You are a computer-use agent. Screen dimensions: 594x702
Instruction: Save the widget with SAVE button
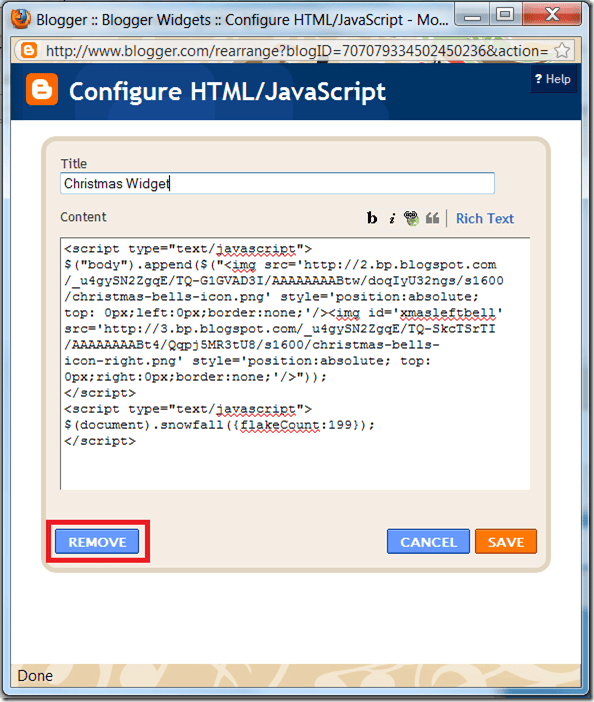tap(505, 542)
